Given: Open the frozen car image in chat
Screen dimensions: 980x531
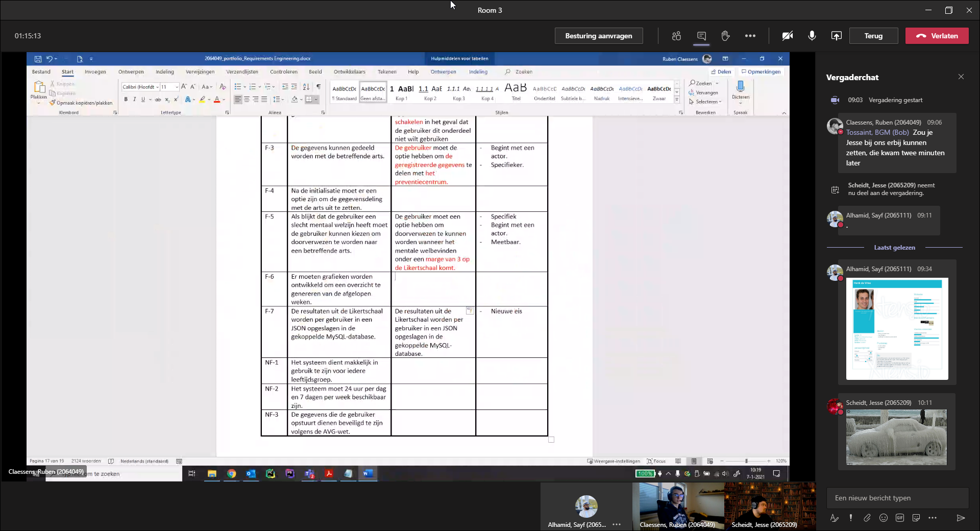Looking at the screenshot, I should (x=896, y=437).
